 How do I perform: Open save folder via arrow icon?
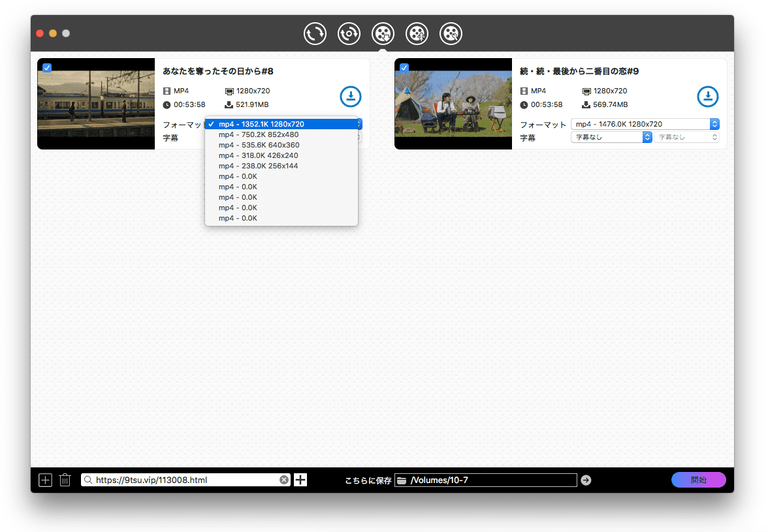[x=586, y=480]
